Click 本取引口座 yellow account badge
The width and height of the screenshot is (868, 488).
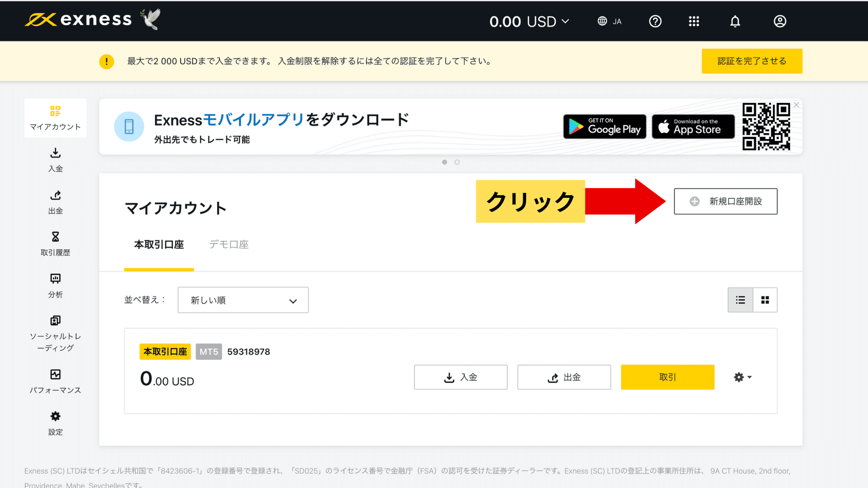pyautogui.click(x=165, y=352)
